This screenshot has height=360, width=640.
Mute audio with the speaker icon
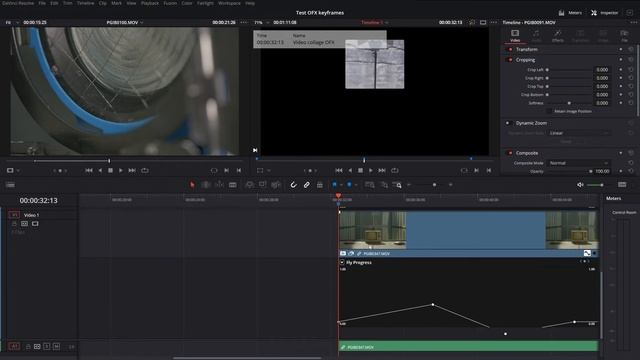coord(580,185)
